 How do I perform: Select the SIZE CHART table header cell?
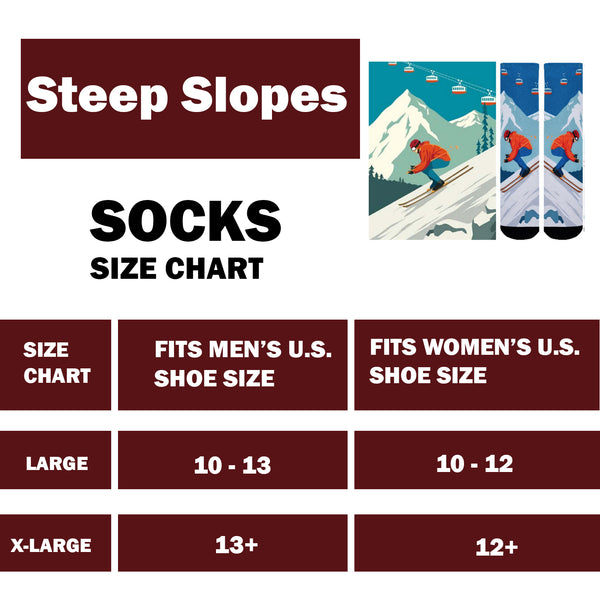[x=57, y=363]
